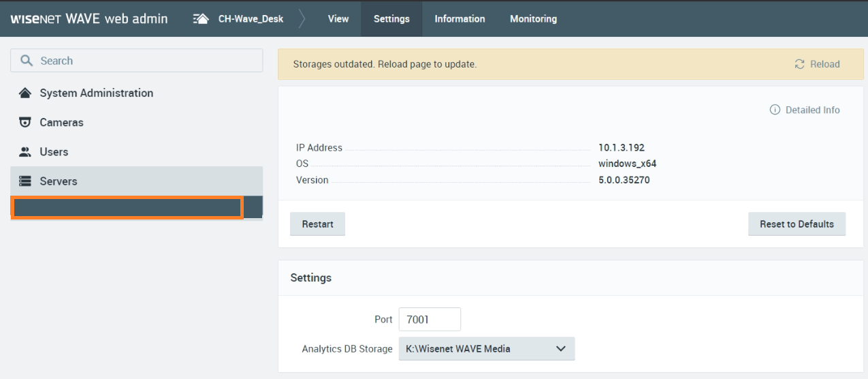Image resolution: width=868 pixels, height=379 pixels.
Task: Click the IP Address label
Action: click(319, 147)
